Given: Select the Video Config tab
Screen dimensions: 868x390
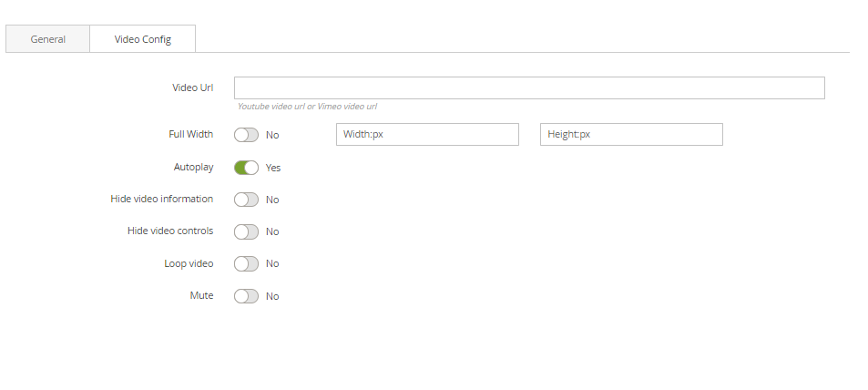Looking at the screenshot, I should pyautogui.click(x=142, y=39).
